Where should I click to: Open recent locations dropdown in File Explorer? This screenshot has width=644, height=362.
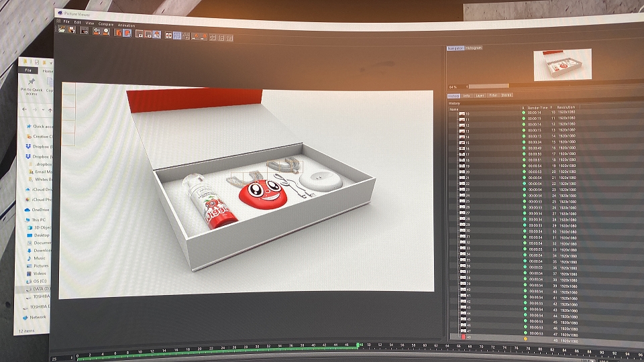click(x=44, y=111)
